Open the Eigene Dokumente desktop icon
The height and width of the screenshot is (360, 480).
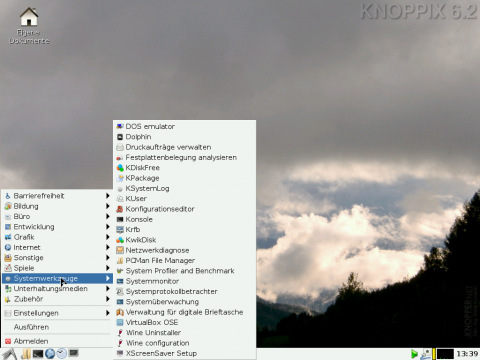pyautogui.click(x=29, y=26)
